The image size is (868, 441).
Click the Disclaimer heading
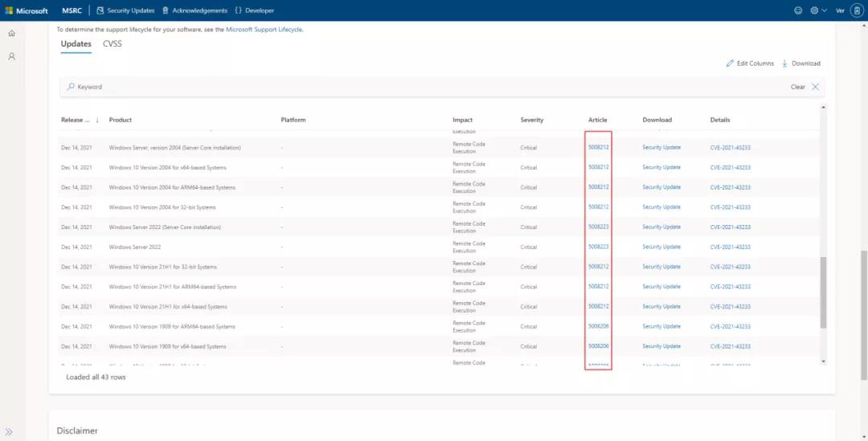pyautogui.click(x=77, y=431)
